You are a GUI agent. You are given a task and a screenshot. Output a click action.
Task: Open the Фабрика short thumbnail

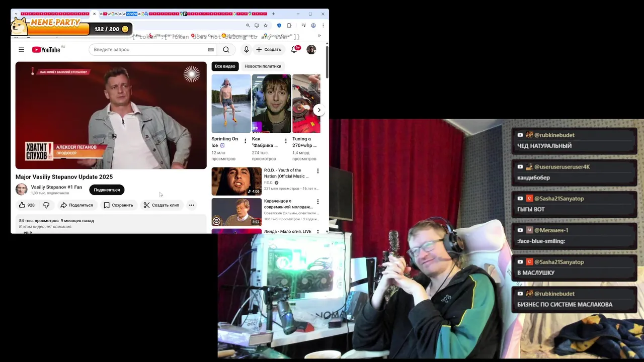click(271, 104)
